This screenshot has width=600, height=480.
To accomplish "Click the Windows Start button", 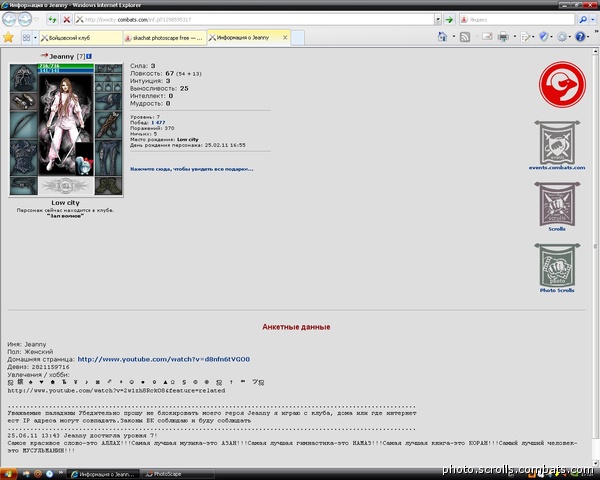I will click(x=8, y=474).
